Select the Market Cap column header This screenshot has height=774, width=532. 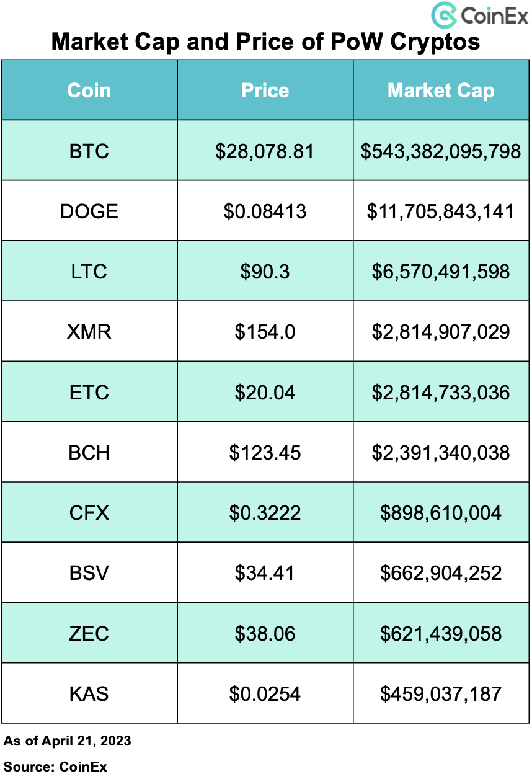pyautogui.click(x=441, y=91)
